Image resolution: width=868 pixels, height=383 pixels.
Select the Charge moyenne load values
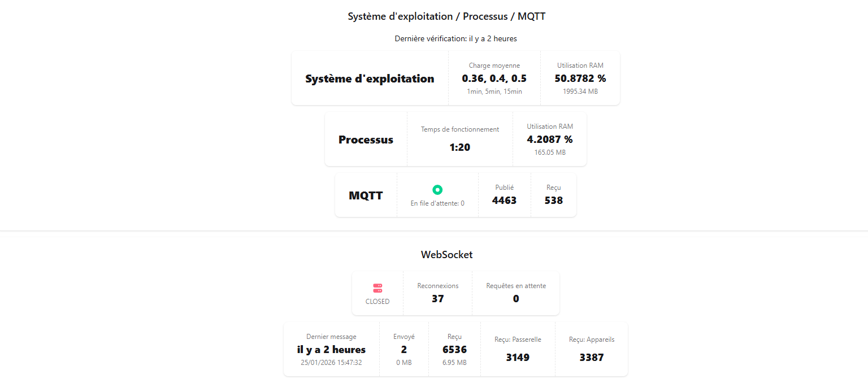[494, 79]
